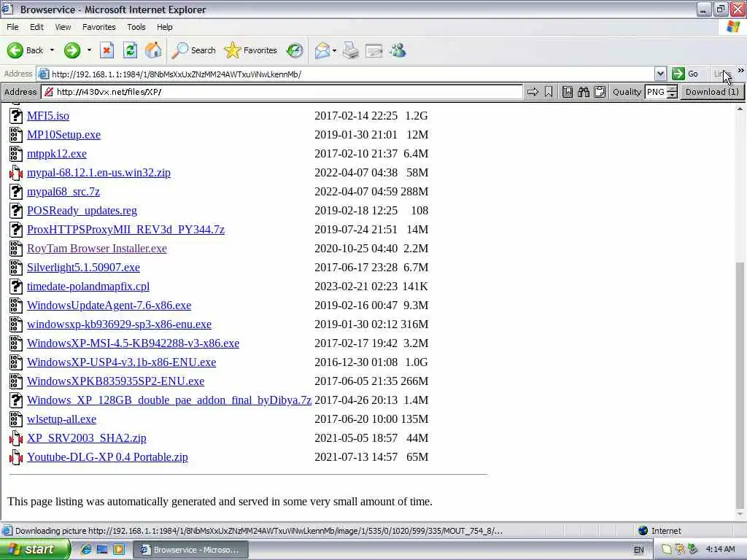Screen dimensions: 747x560
Task: Open WindowsXP-USP4-v3.1b-x86-ENU.exe link
Action: (x=122, y=362)
